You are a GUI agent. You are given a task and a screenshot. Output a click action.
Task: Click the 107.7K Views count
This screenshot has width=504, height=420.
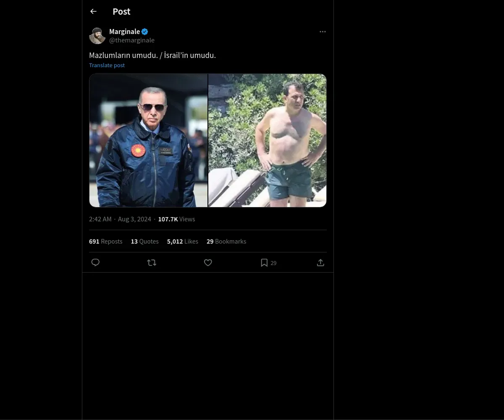coord(176,219)
